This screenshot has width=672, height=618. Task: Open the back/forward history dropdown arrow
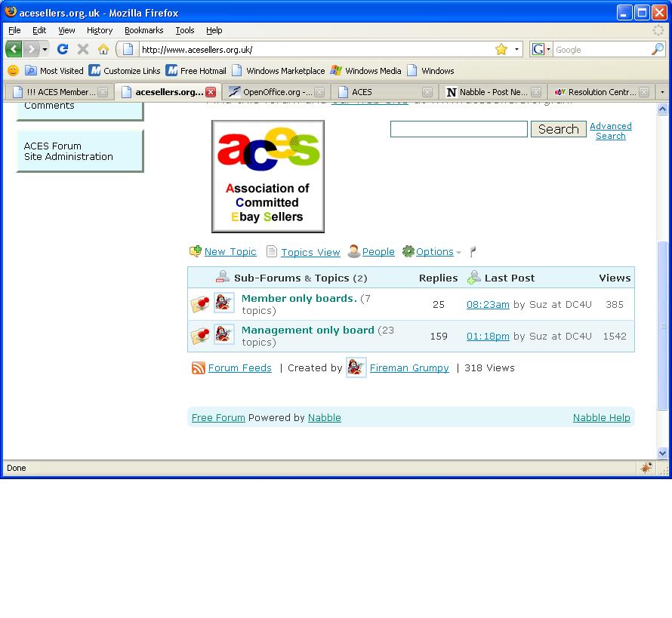point(45,49)
